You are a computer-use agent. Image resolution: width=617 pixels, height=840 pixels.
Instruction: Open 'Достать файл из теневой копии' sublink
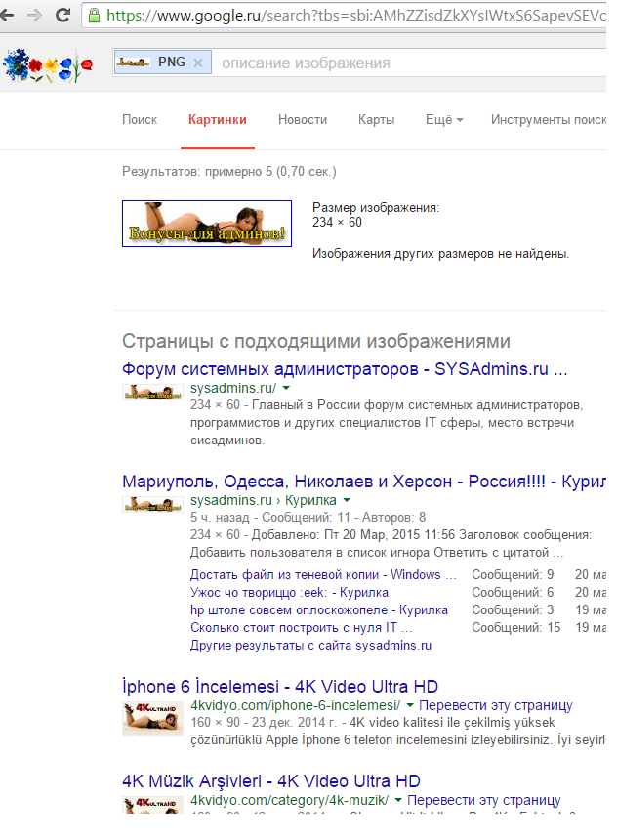[323, 575]
